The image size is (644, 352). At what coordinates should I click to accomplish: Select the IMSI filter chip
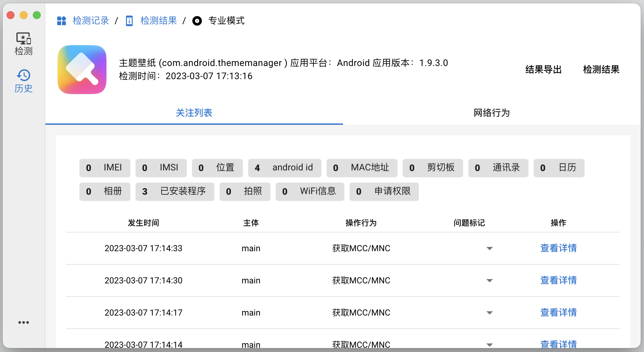(161, 168)
